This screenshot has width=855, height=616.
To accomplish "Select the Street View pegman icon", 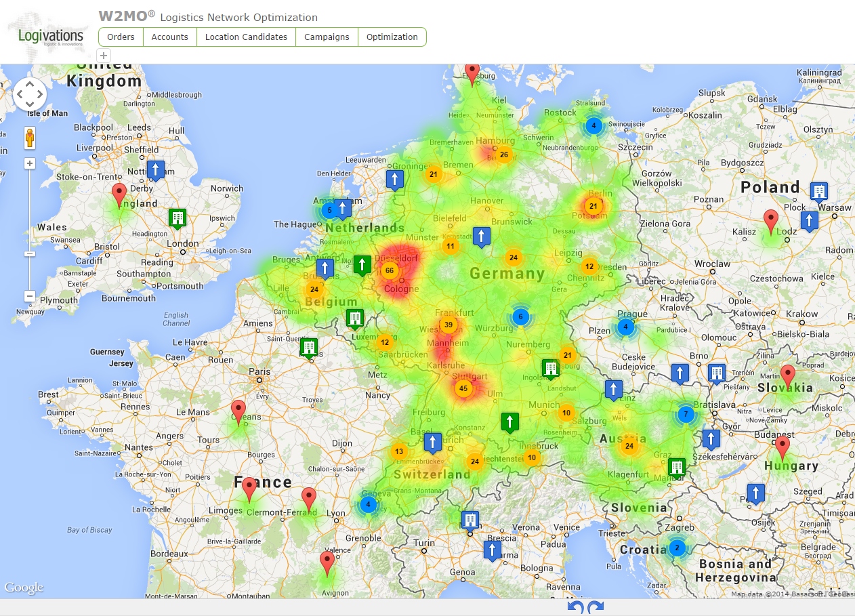I will [x=30, y=138].
